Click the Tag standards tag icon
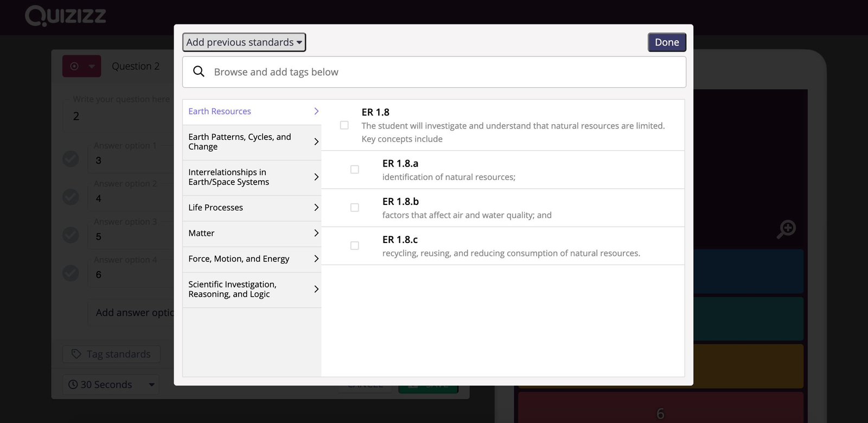 pos(75,354)
